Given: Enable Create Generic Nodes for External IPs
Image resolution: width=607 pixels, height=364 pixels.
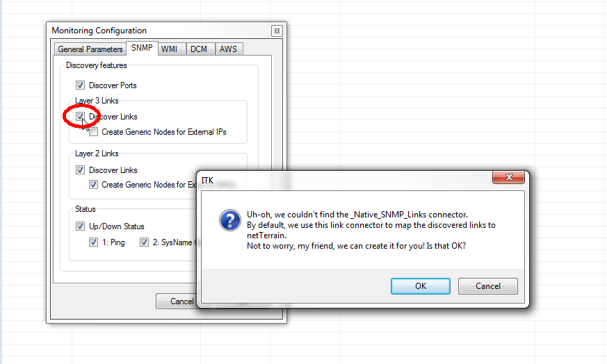Looking at the screenshot, I should click(x=93, y=132).
